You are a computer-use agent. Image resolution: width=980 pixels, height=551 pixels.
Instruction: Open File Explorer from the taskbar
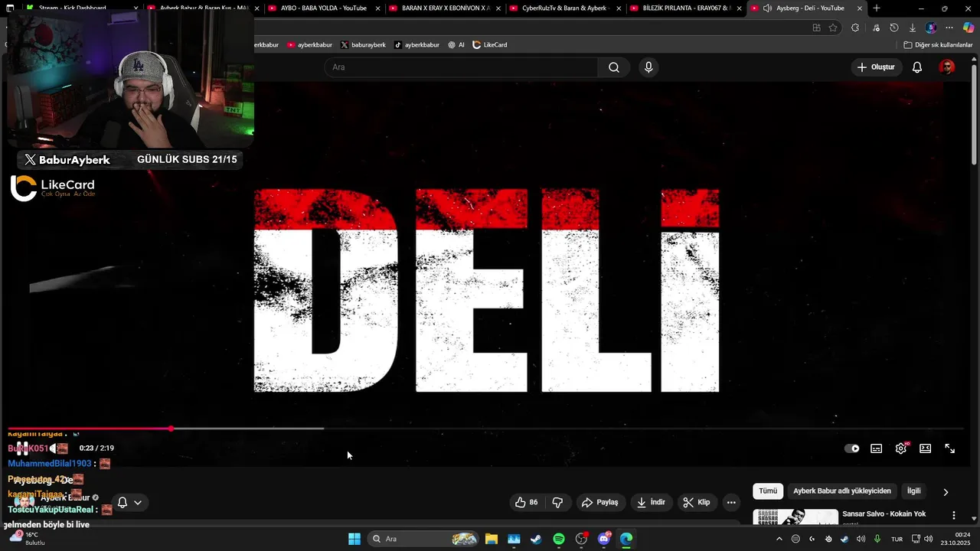(x=492, y=539)
